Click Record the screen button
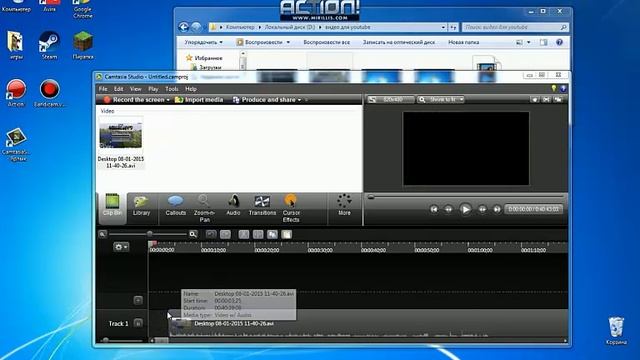Image resolution: width=640 pixels, height=360 pixels. 134,100
